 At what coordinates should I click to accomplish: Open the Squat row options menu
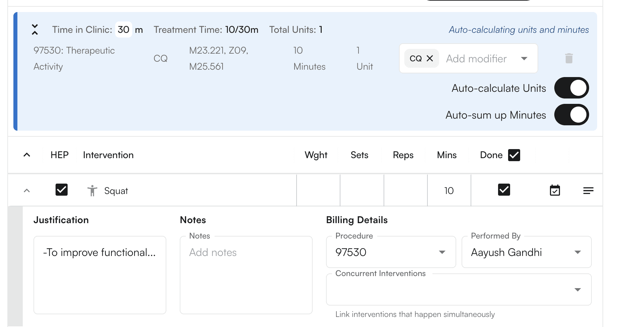tap(588, 191)
